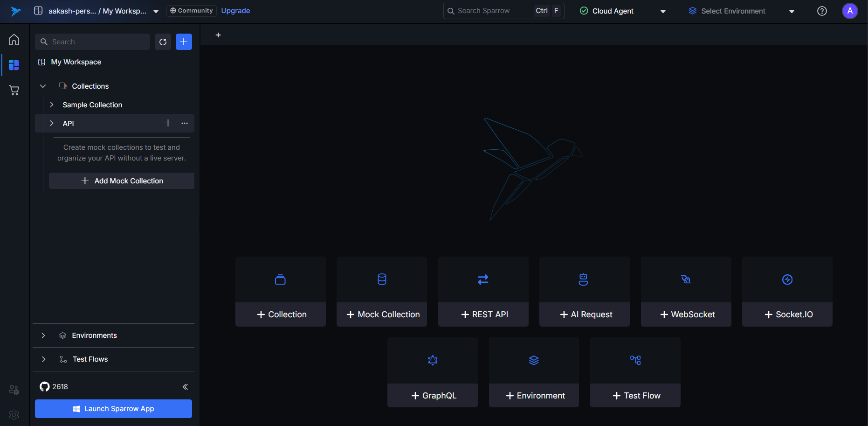The height and width of the screenshot is (426, 868).
Task: Click aakash-pers... / My Worksp... breadcrumb
Action: [x=97, y=11]
